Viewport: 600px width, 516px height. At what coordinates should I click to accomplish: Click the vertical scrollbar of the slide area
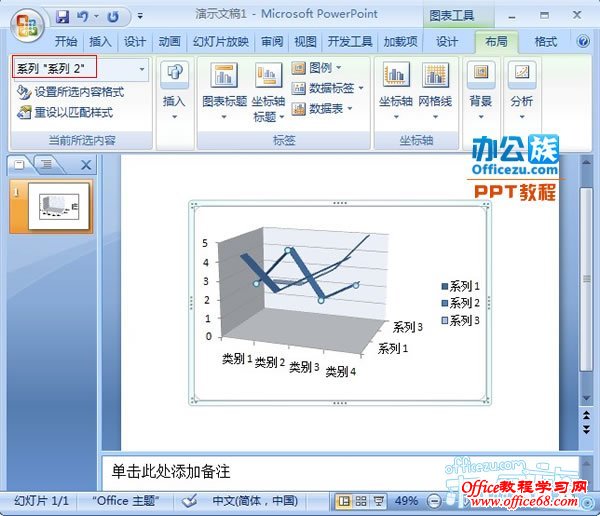586,279
